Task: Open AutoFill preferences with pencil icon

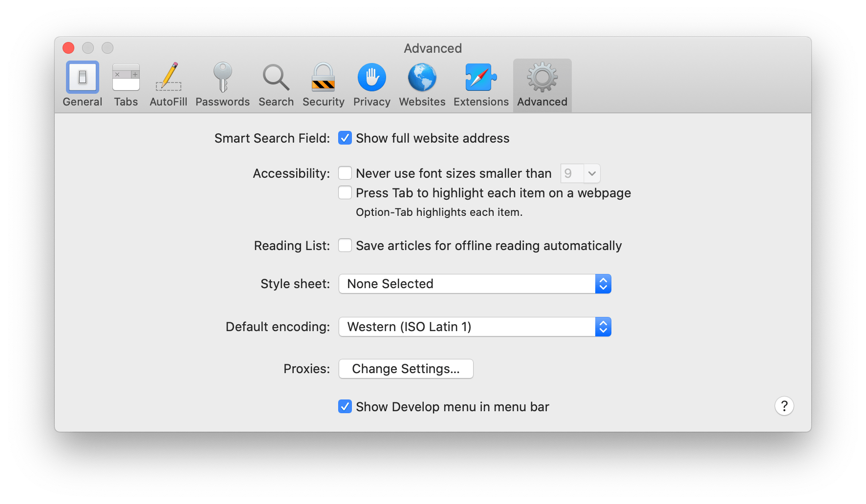Action: point(168,84)
